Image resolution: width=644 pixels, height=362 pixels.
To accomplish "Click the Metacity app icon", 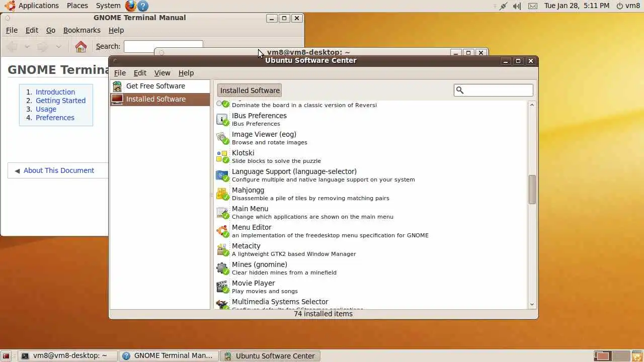I will click(222, 250).
